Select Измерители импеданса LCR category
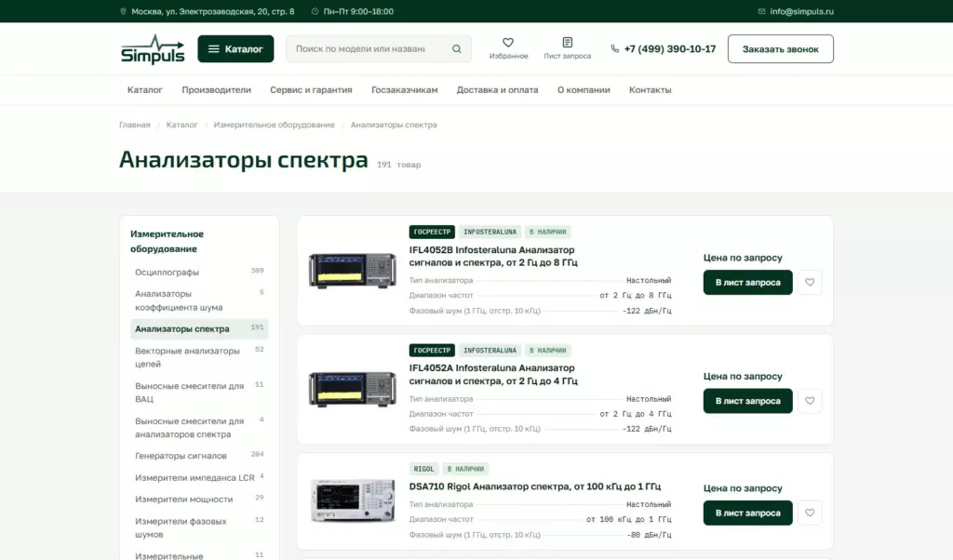 [199, 477]
